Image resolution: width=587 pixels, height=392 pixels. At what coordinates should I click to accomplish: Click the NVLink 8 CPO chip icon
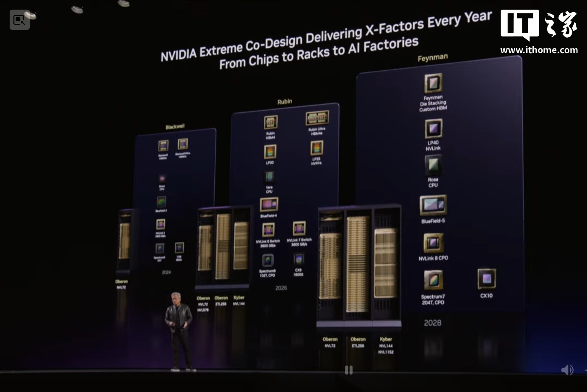pos(433,243)
